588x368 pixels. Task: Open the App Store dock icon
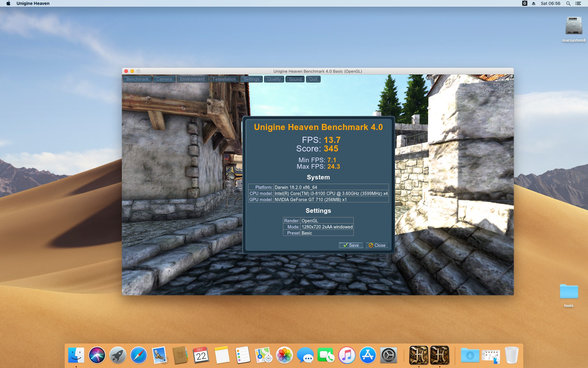367,355
